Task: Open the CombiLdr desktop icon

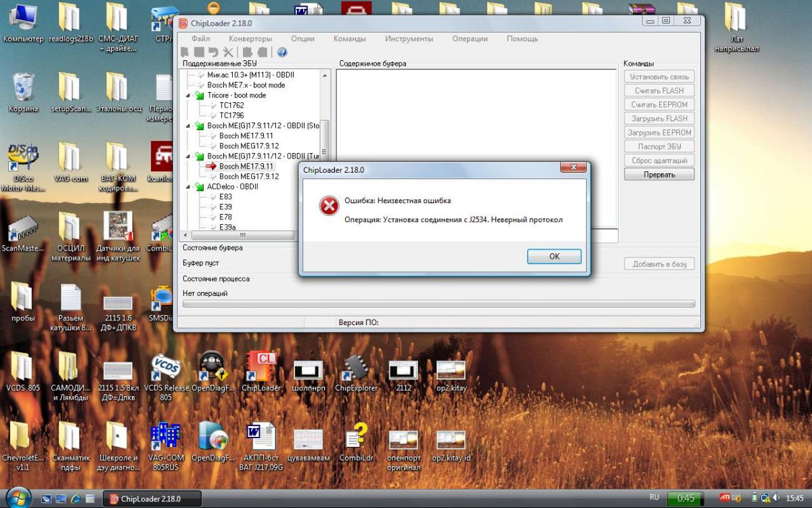Action: (x=356, y=442)
